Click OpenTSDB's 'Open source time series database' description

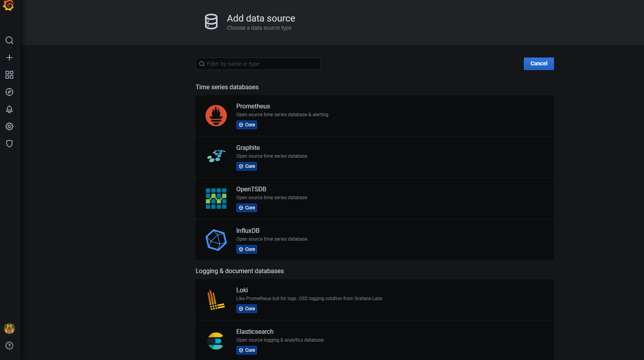pyautogui.click(x=272, y=198)
